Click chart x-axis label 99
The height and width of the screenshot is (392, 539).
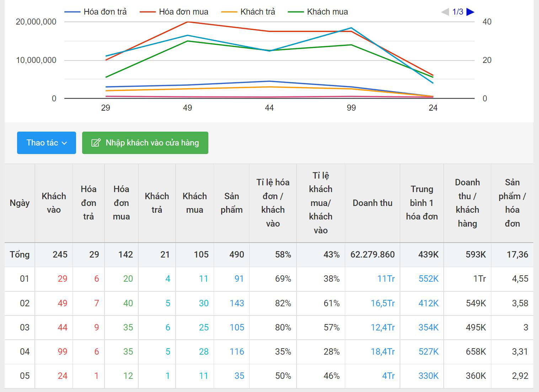tap(351, 108)
